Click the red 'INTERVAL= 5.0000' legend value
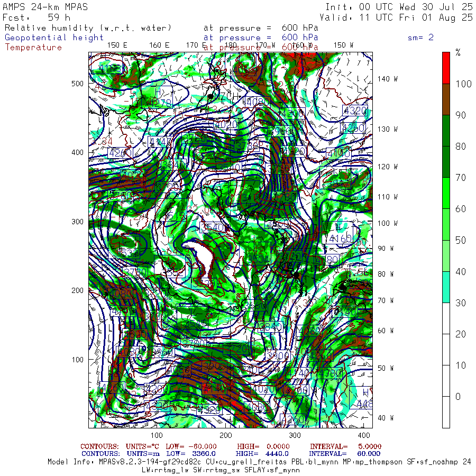The height and width of the screenshot is (476, 476). [345, 446]
